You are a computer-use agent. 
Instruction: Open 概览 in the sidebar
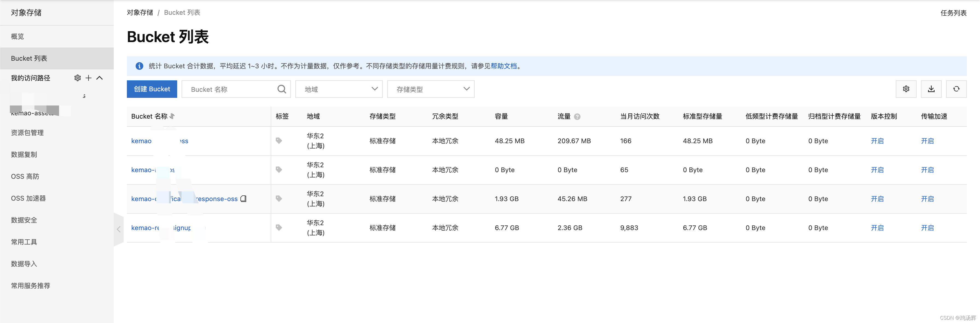[17, 36]
